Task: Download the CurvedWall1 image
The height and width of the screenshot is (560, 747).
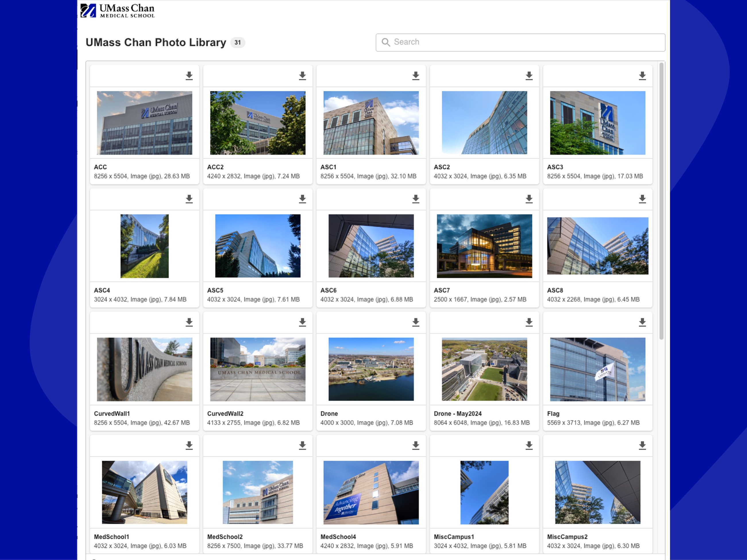Action: tap(189, 323)
